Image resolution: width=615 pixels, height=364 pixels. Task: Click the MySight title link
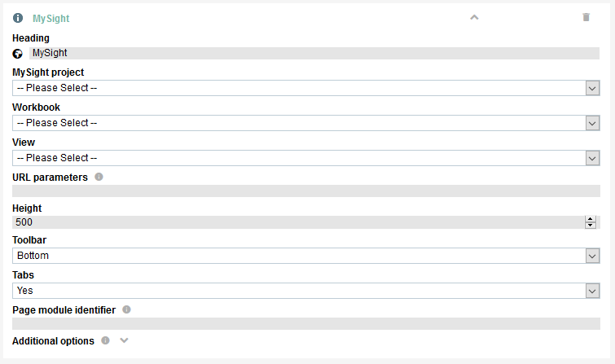[51, 19]
